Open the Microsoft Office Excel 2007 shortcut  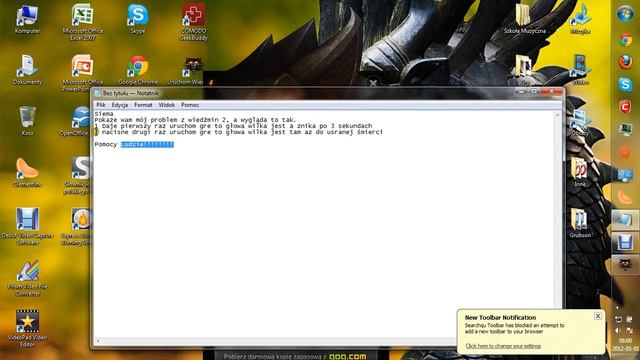[x=82, y=22]
